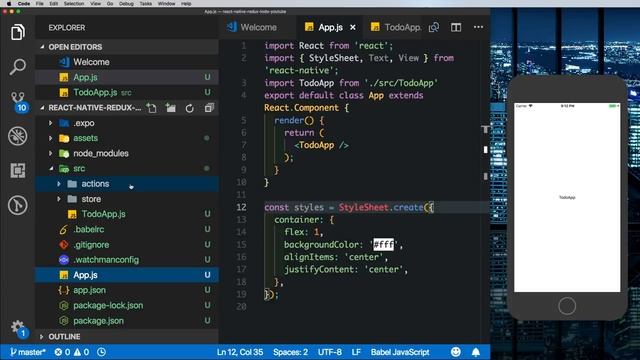Image resolution: width=640 pixels, height=360 pixels.
Task: Click the #fff color value in code
Action: (384, 244)
